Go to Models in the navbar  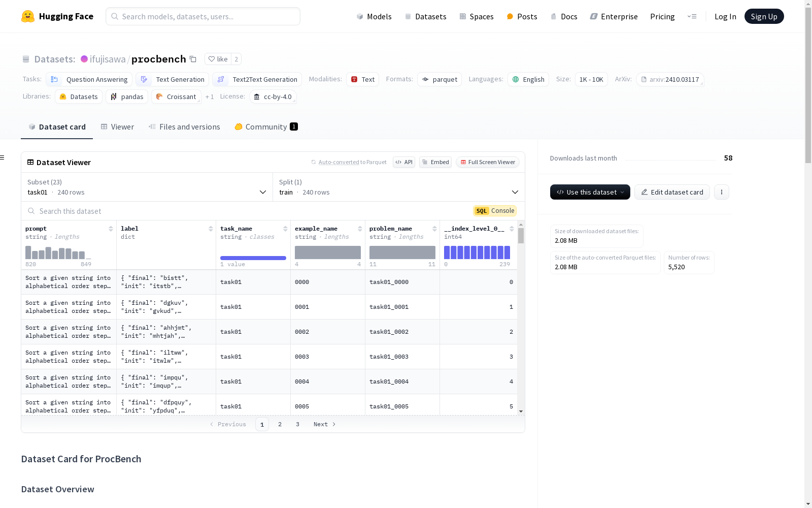click(x=374, y=16)
